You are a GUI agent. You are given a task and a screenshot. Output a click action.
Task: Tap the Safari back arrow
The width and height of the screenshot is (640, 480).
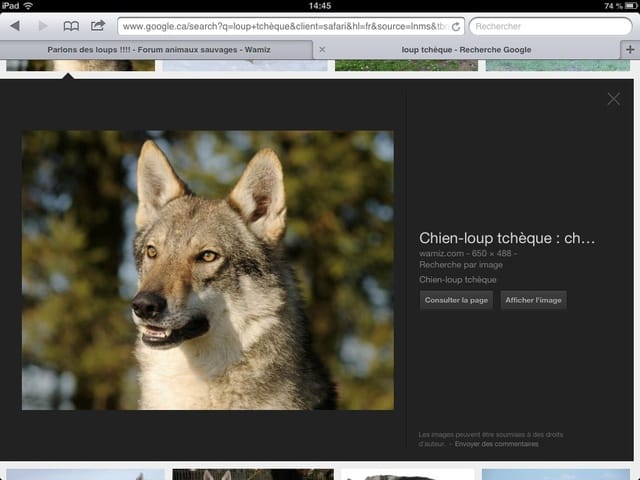tap(15, 25)
